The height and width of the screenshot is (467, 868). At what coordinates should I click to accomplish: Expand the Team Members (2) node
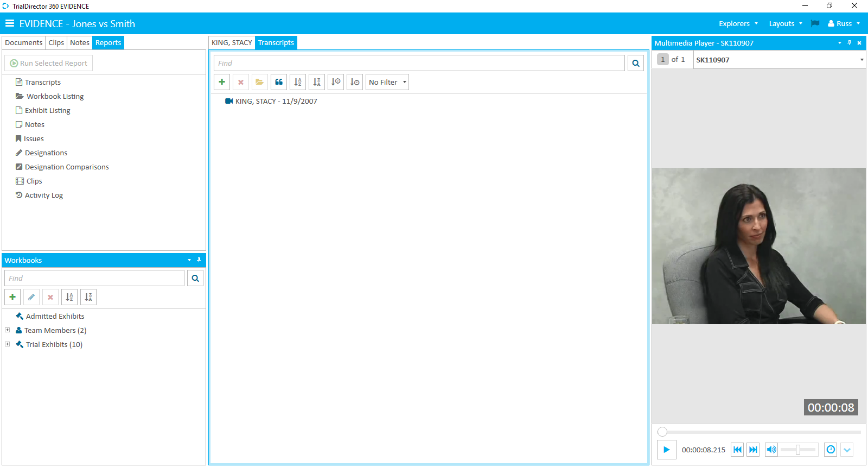(8, 330)
